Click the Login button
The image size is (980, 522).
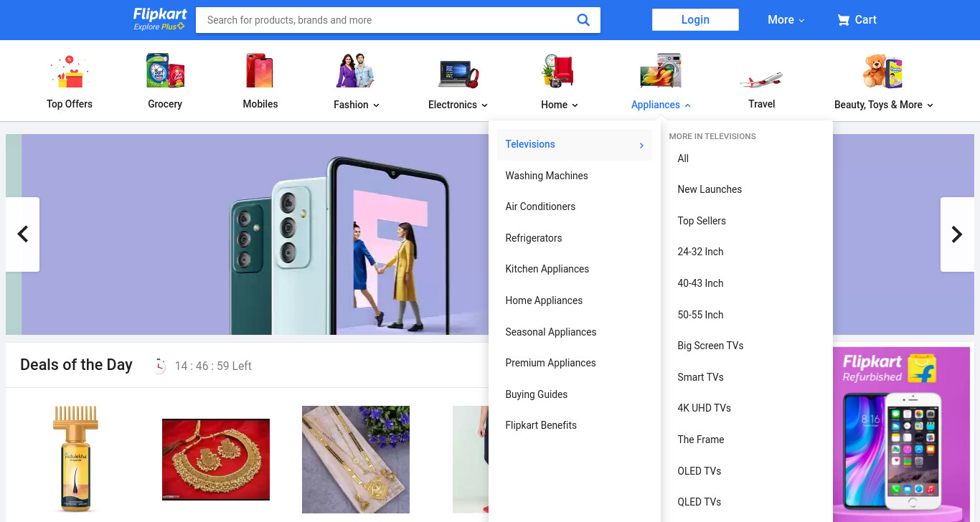[x=695, y=20]
